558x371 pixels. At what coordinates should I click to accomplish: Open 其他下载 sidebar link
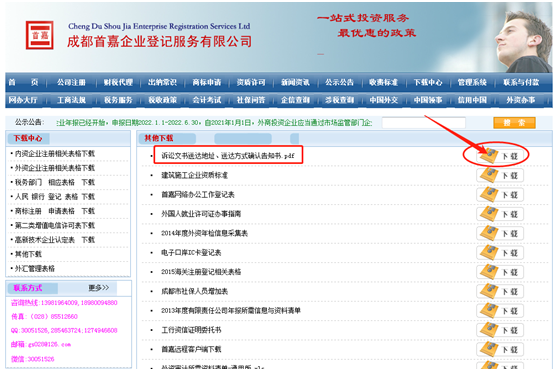(x=28, y=254)
